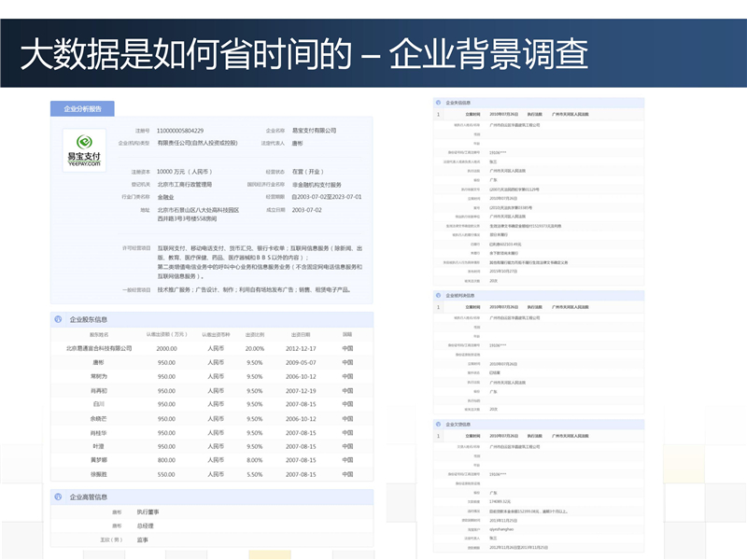Expand record 1 in 企业被判决信息 section
747x560 pixels.
(439, 306)
